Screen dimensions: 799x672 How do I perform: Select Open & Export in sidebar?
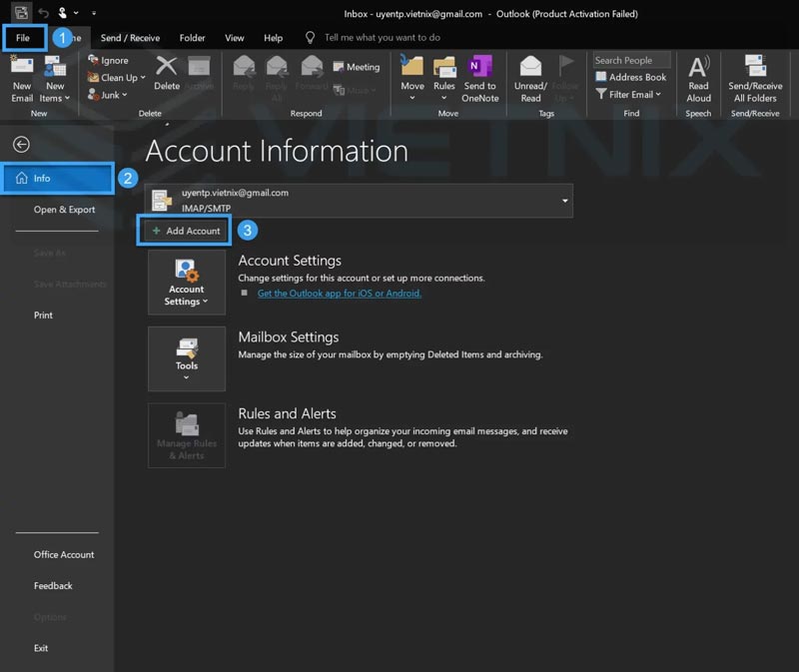pos(64,210)
